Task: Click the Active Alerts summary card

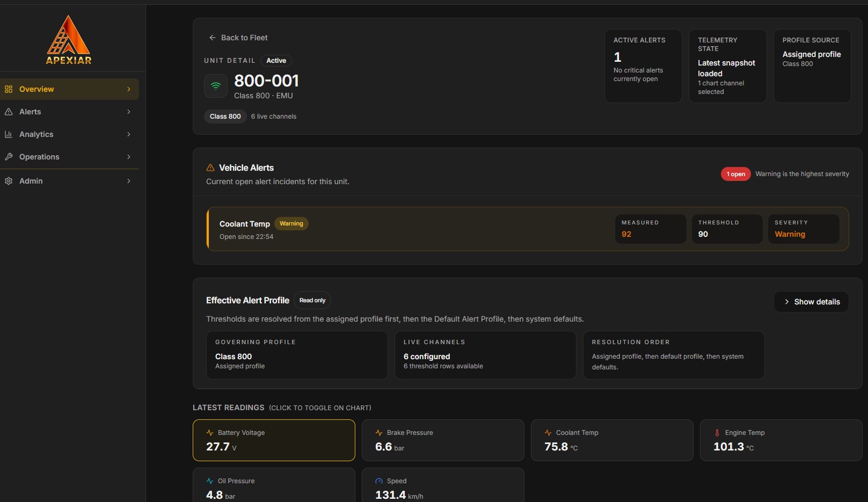Action: point(643,66)
